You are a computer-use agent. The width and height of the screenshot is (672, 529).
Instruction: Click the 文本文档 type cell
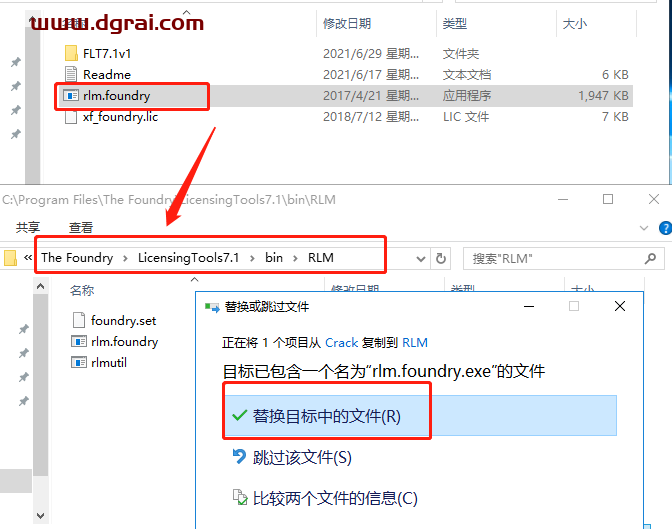tap(467, 75)
